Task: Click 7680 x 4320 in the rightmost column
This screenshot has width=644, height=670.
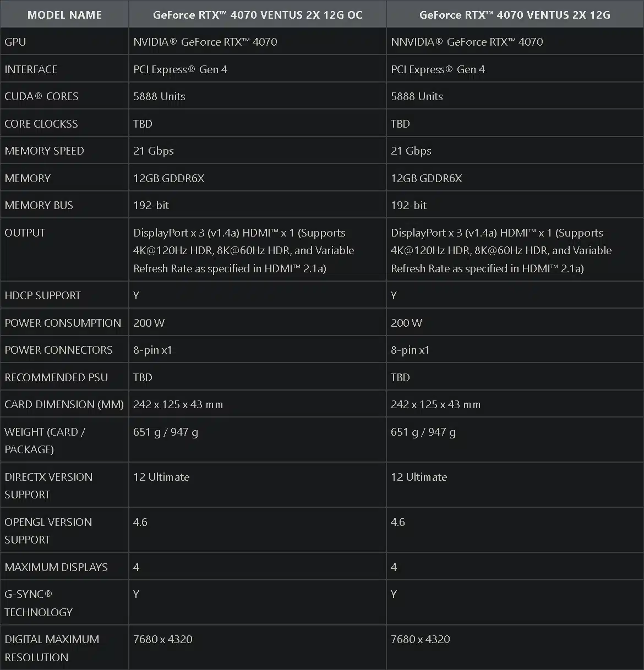Action: coord(421,639)
